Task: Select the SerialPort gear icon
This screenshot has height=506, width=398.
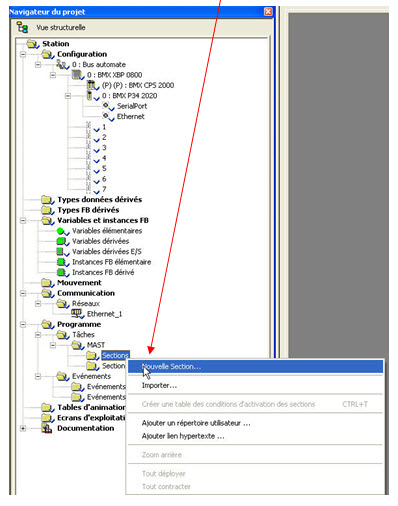Action: pyautogui.click(x=107, y=106)
